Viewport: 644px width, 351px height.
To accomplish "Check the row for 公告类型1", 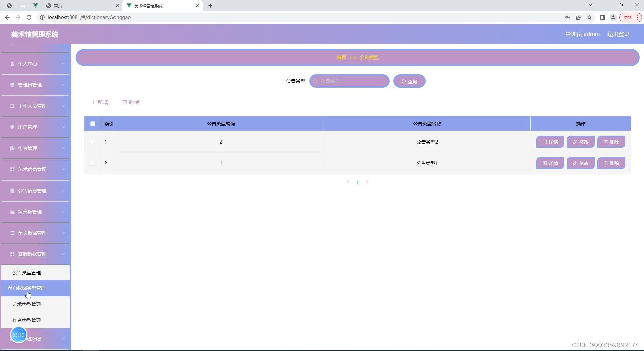I will coord(92,163).
